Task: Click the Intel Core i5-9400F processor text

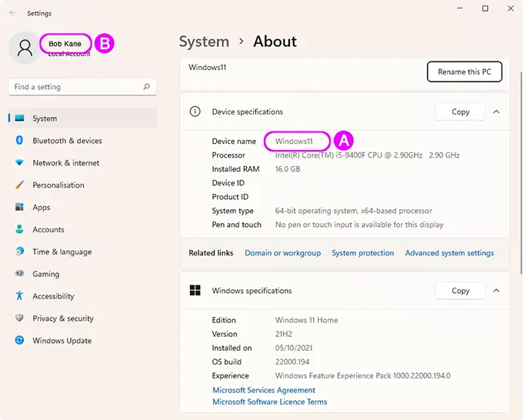Action: tap(367, 155)
